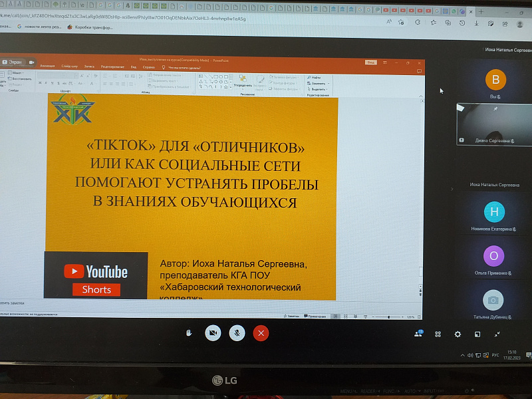The width and height of the screenshot is (532, 399).
Task: Click the YouTube Shorts image on the slide
Action: (96, 275)
